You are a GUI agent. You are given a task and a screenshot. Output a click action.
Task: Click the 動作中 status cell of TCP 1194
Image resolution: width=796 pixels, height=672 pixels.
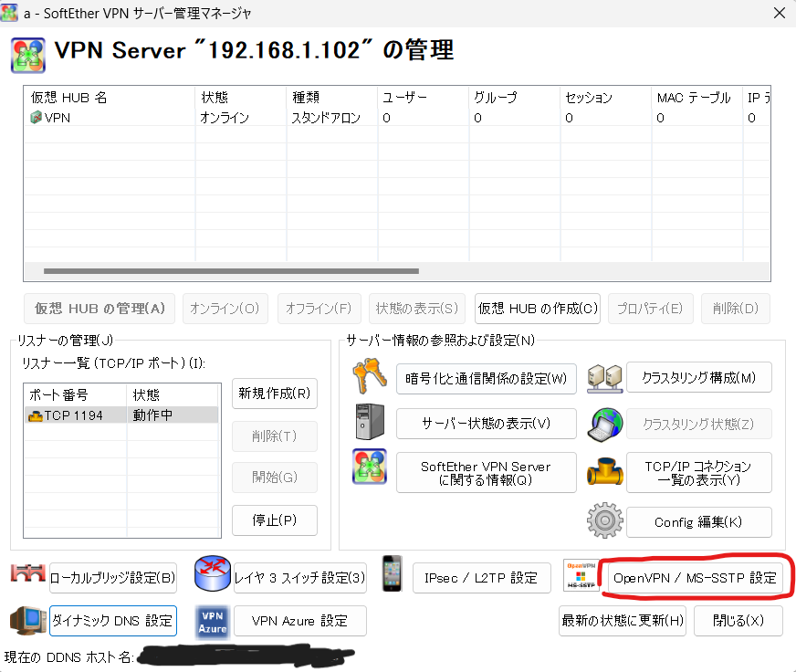tap(152, 415)
